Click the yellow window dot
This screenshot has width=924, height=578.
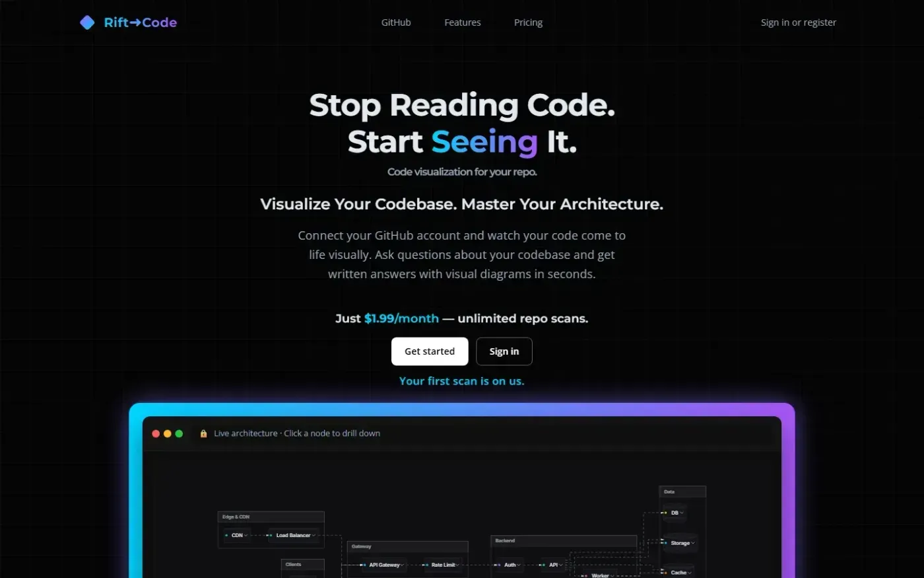pyautogui.click(x=168, y=433)
